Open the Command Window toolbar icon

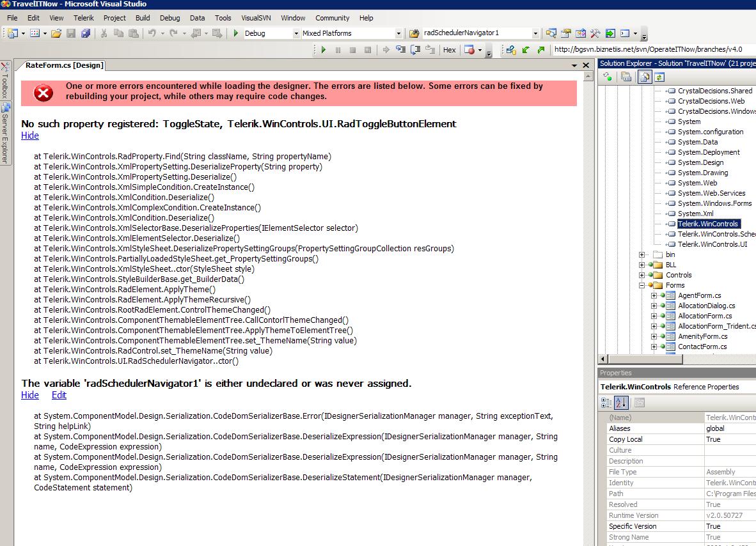pyautogui.click(x=625, y=33)
